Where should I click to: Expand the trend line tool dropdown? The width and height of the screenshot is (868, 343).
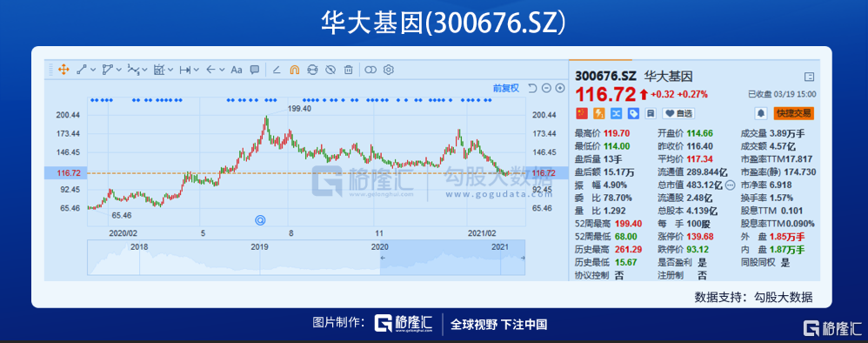(94, 70)
